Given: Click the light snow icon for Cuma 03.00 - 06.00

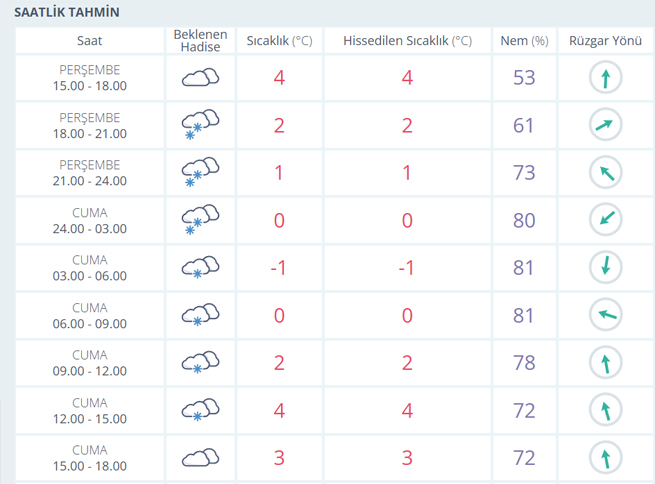Looking at the screenshot, I should (x=200, y=267).
